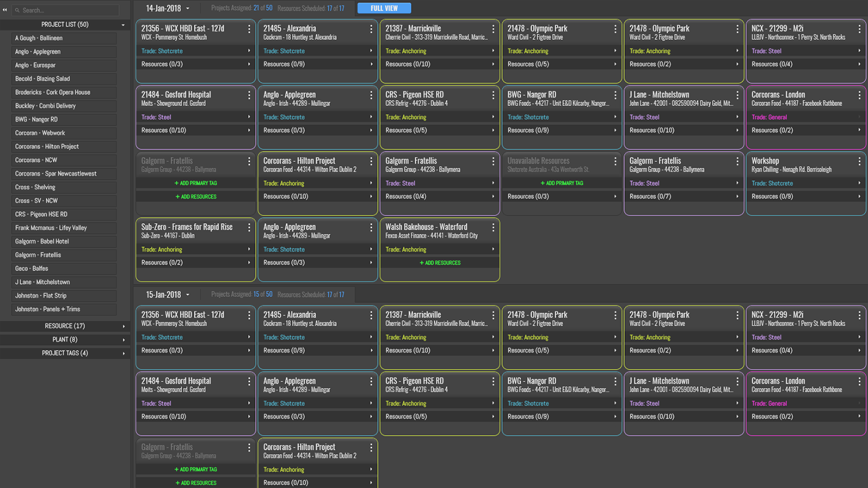The width and height of the screenshot is (868, 488).
Task: Open options on Galgorm Fratellis card with Resources (0/7)
Action: click(x=737, y=161)
